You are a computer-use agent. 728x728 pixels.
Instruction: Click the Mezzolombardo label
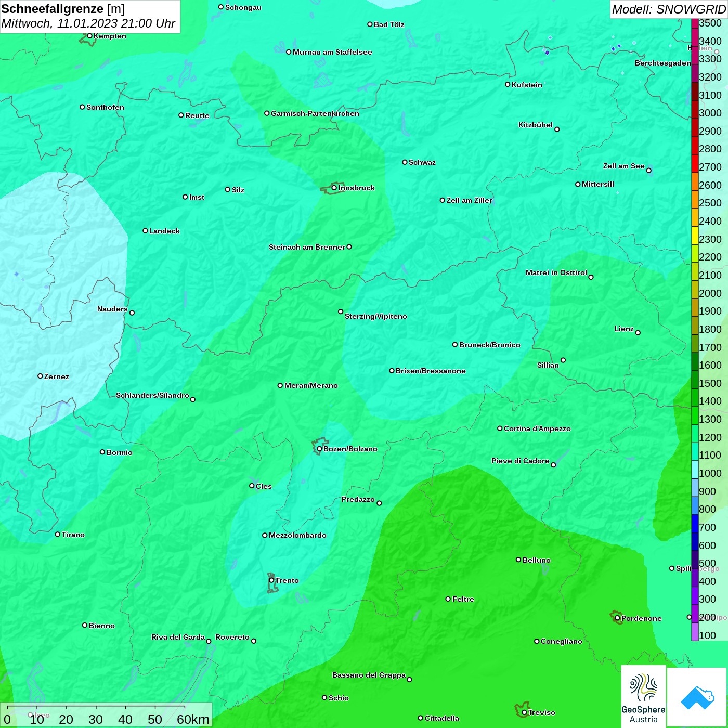point(297,535)
